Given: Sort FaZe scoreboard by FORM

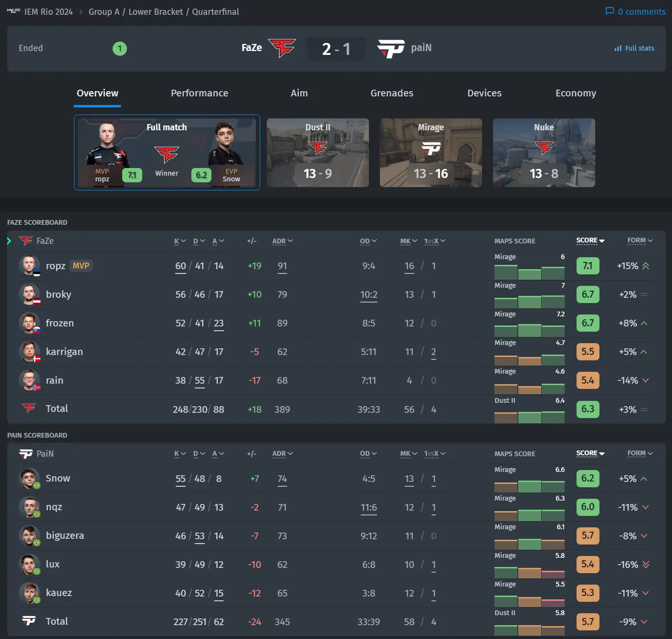Looking at the screenshot, I should (x=640, y=241).
